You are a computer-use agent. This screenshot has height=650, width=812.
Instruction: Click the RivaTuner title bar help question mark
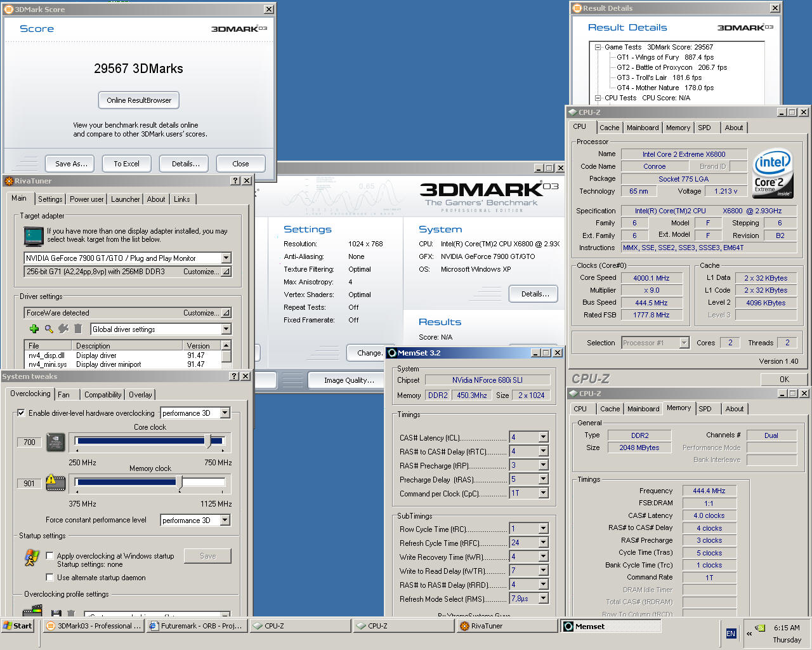point(235,181)
